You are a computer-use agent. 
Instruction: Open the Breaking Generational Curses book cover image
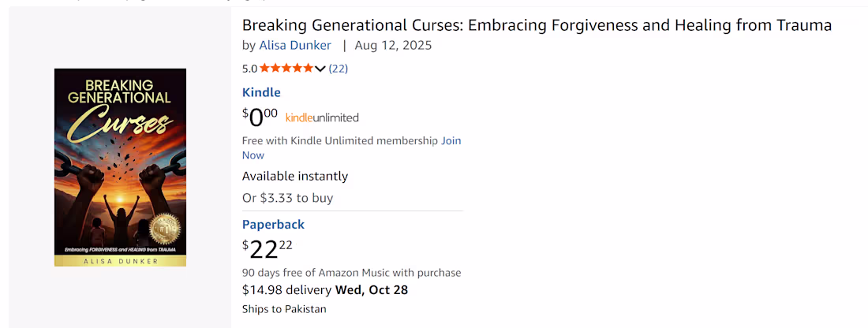(120, 167)
